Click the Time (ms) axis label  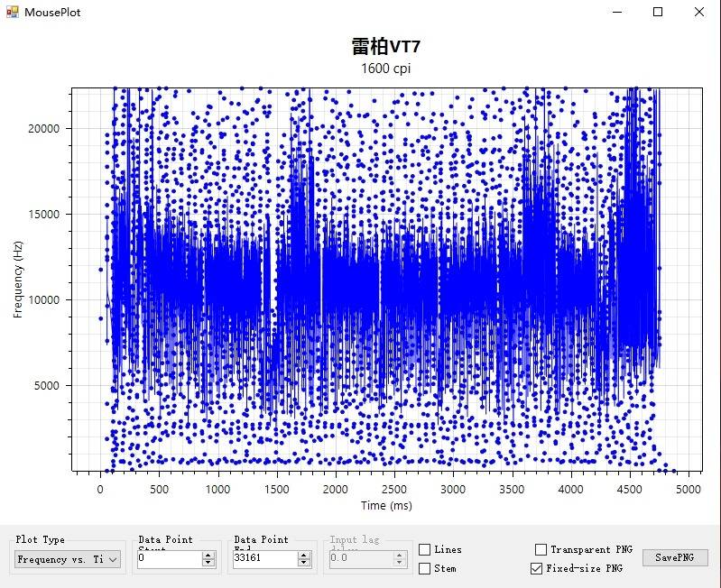386,506
